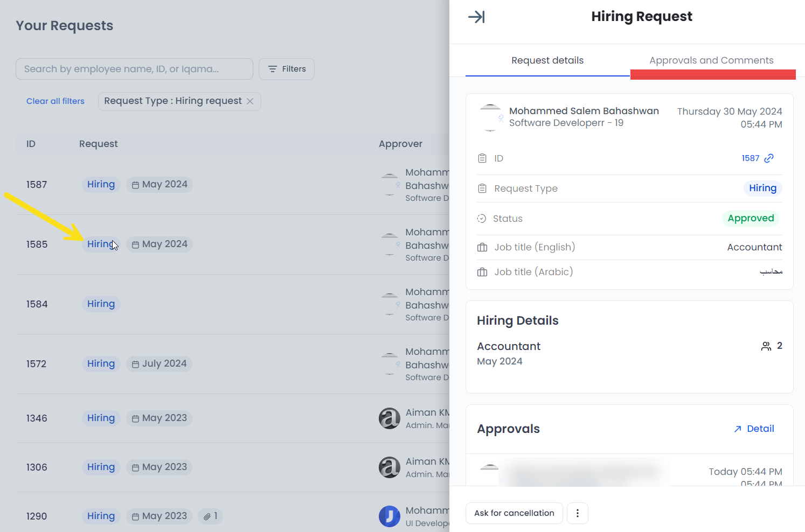This screenshot has width=805, height=532.
Task: Click the briefcase icon beside Job title (English)
Action: point(482,247)
